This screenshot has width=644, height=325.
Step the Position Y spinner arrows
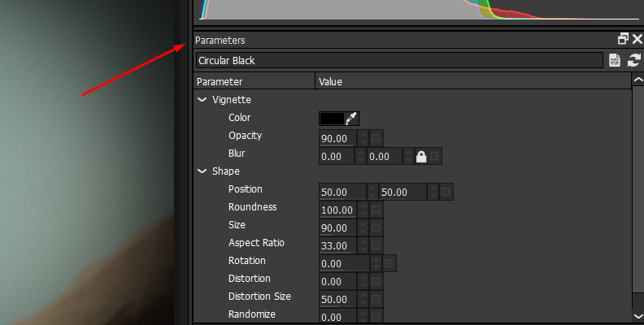pyautogui.click(x=433, y=192)
